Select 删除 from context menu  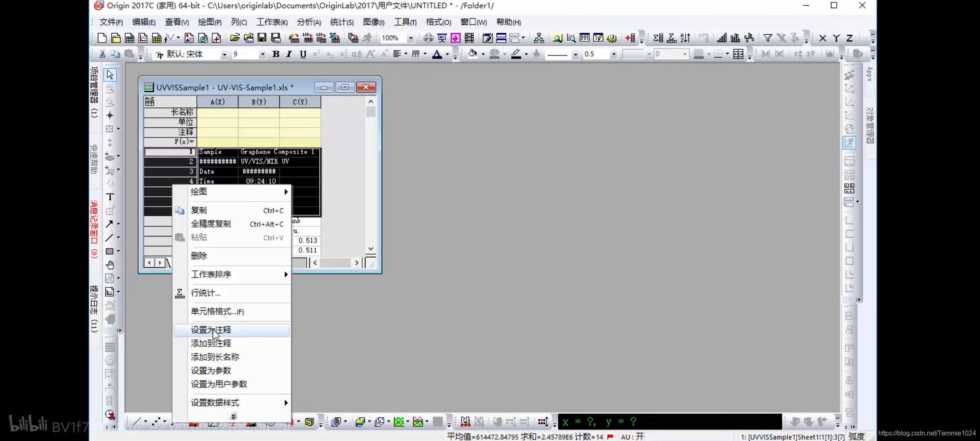(x=199, y=256)
